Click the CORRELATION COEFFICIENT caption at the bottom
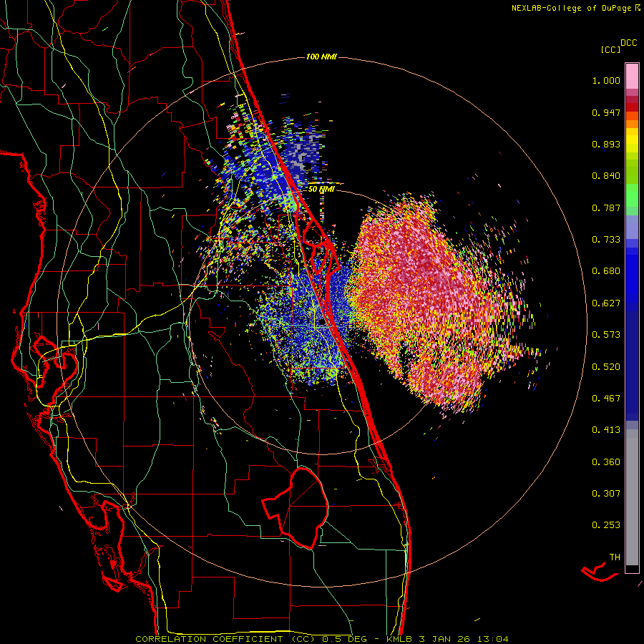 [x=321, y=639]
